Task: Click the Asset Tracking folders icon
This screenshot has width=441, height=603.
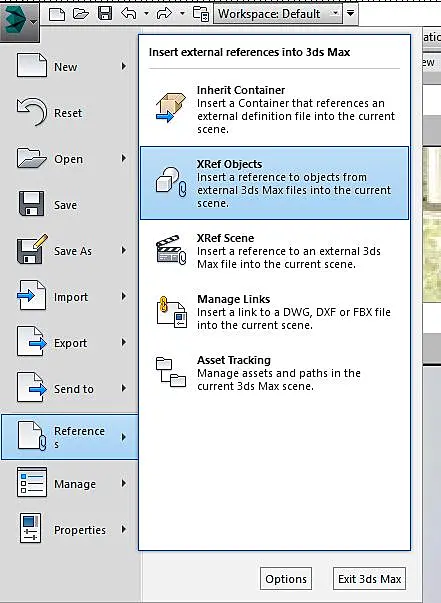Action: pos(171,372)
